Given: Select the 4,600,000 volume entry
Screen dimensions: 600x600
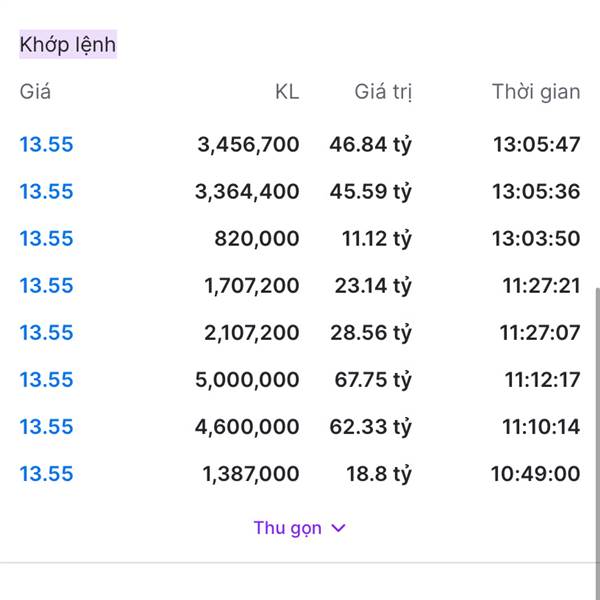Looking at the screenshot, I should [x=250, y=426].
